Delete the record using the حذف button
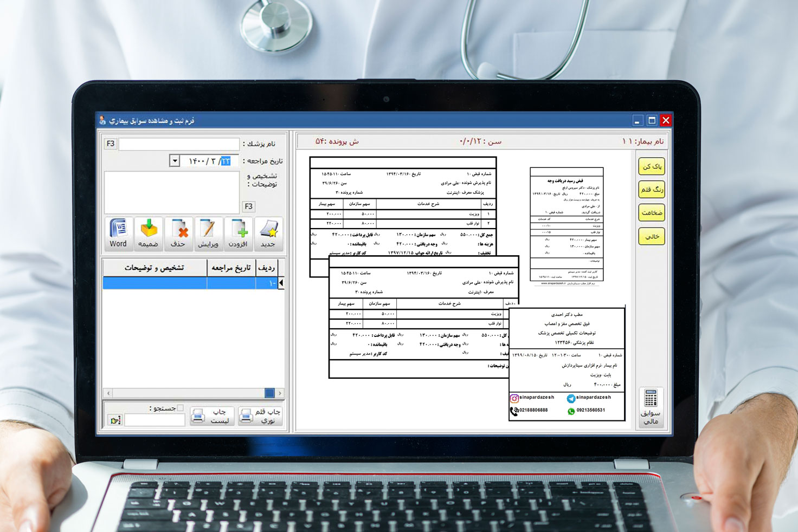The width and height of the screenshot is (798, 532). 178,233
